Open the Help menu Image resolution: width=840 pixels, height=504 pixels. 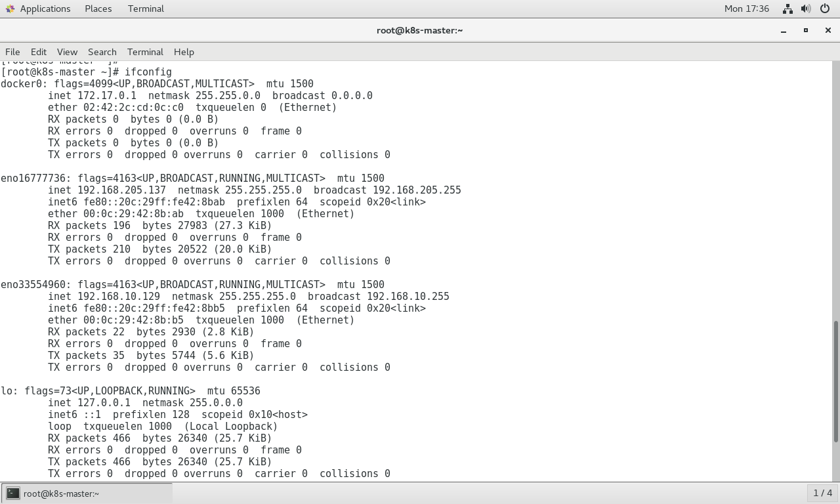click(x=184, y=52)
